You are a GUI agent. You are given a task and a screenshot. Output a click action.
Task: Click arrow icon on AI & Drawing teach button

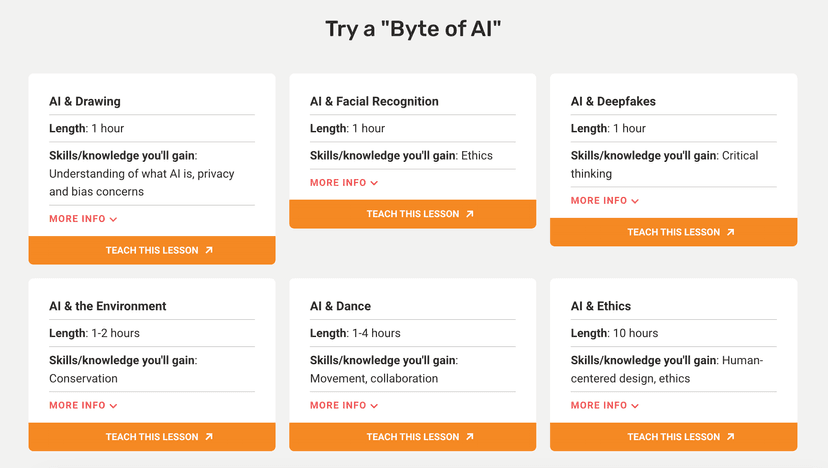(x=209, y=250)
